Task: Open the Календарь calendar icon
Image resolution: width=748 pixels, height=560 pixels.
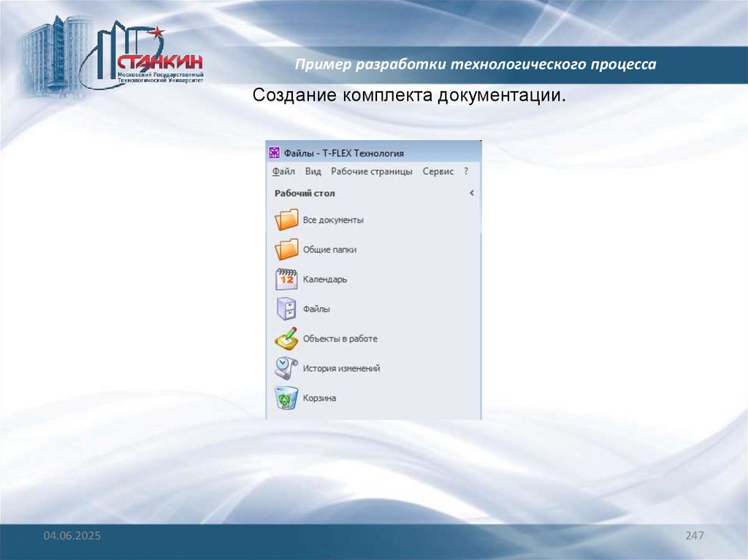Action: (286, 279)
